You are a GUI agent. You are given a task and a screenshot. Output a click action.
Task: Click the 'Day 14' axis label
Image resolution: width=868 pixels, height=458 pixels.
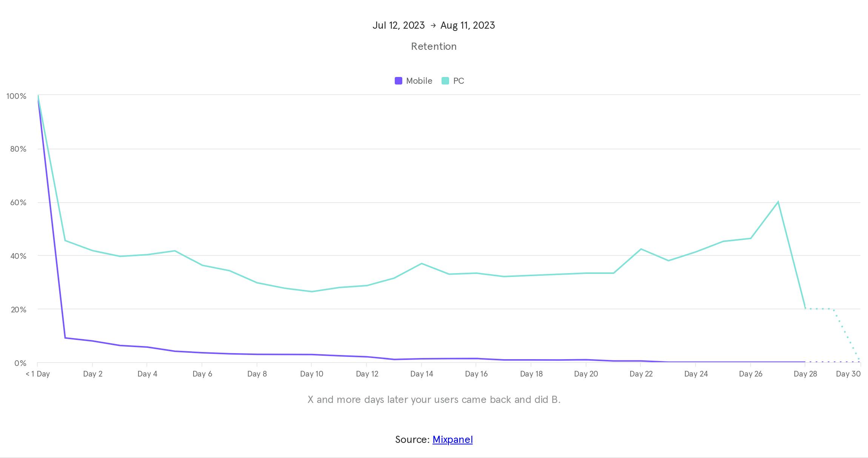(422, 374)
